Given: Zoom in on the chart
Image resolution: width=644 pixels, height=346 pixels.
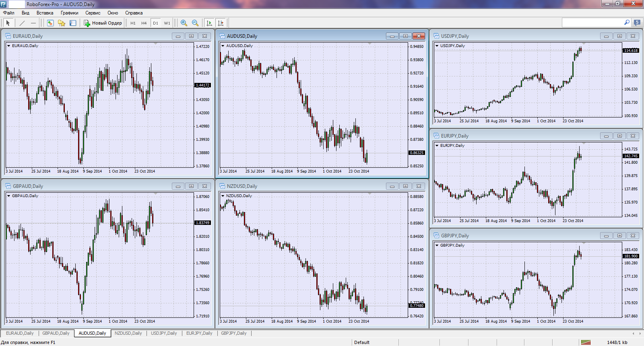Looking at the screenshot, I should [x=184, y=23].
